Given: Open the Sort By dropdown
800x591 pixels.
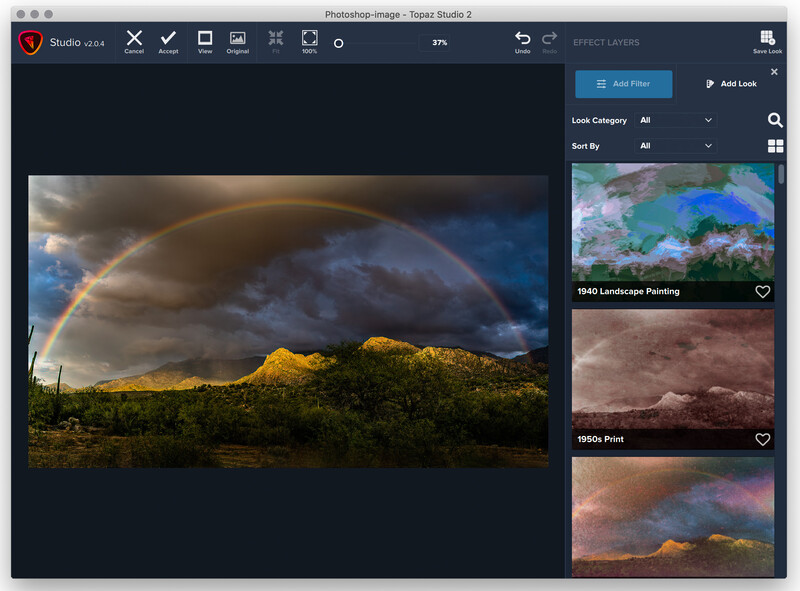Looking at the screenshot, I should (x=676, y=145).
